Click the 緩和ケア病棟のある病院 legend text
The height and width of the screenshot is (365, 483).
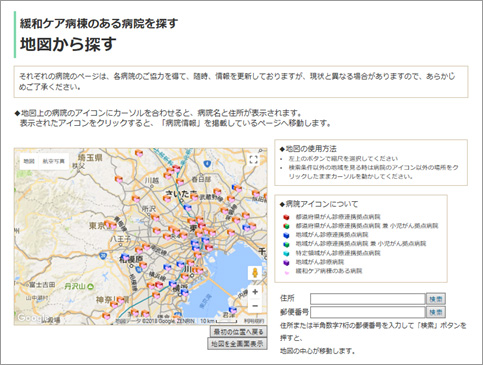(x=329, y=271)
